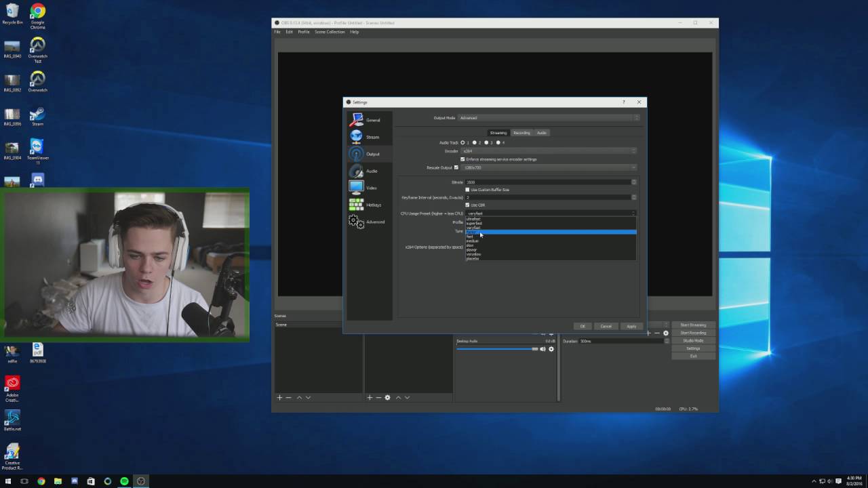Open Chrome from the taskbar
Viewport: 868px width, 488px height.
[x=41, y=481]
